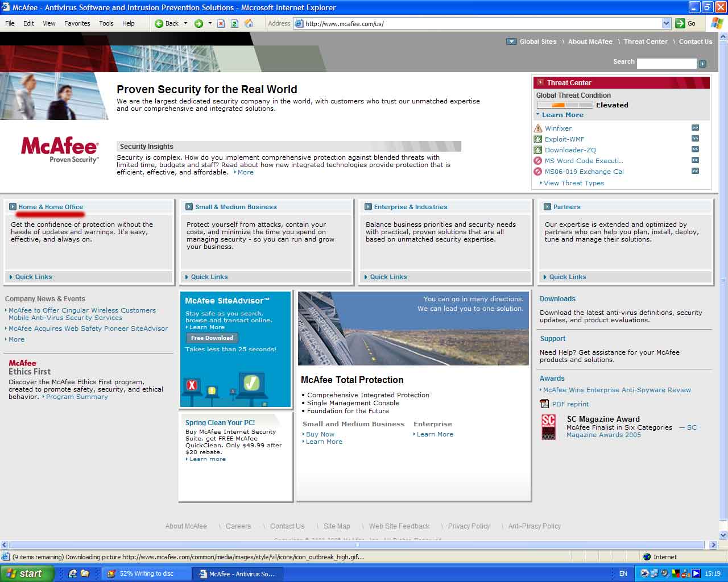Click the road banner image thumbnail
The image size is (728, 582).
point(413,329)
